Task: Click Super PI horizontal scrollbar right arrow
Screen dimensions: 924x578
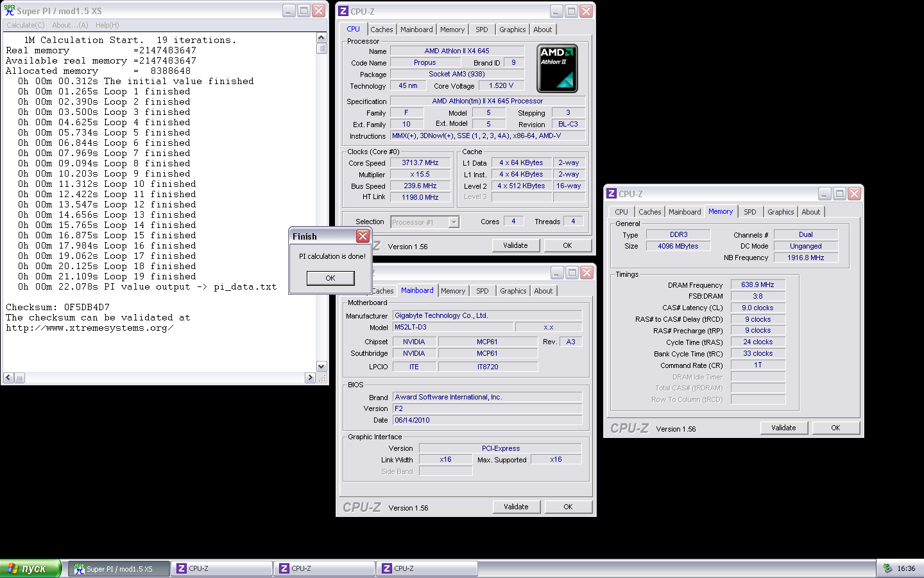Action: [x=310, y=378]
